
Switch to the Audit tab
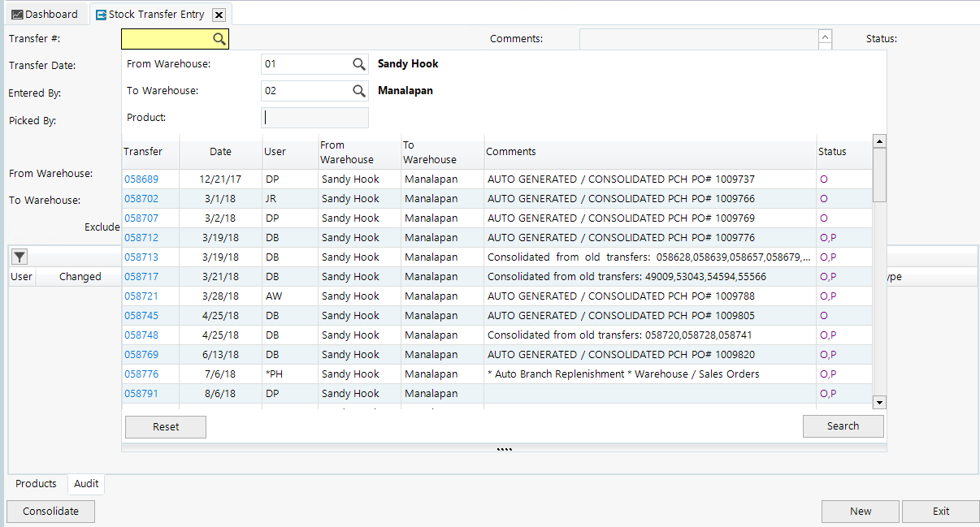point(85,483)
